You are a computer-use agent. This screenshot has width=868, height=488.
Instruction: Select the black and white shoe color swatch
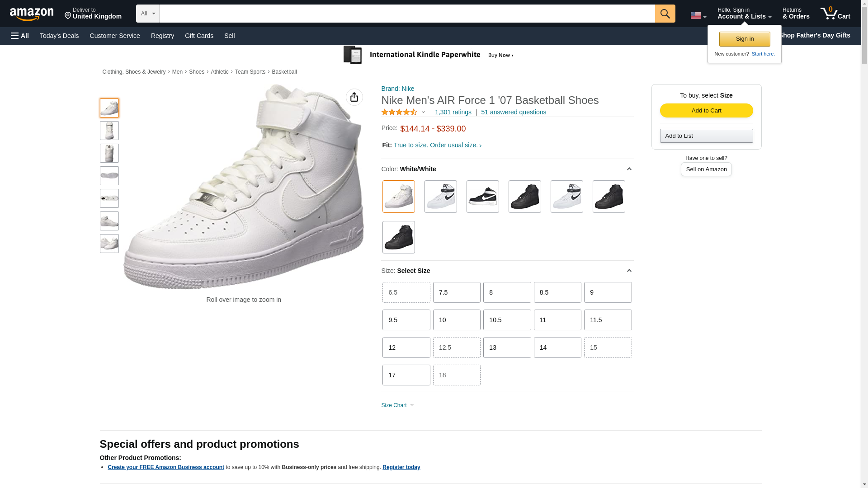pyautogui.click(x=482, y=197)
